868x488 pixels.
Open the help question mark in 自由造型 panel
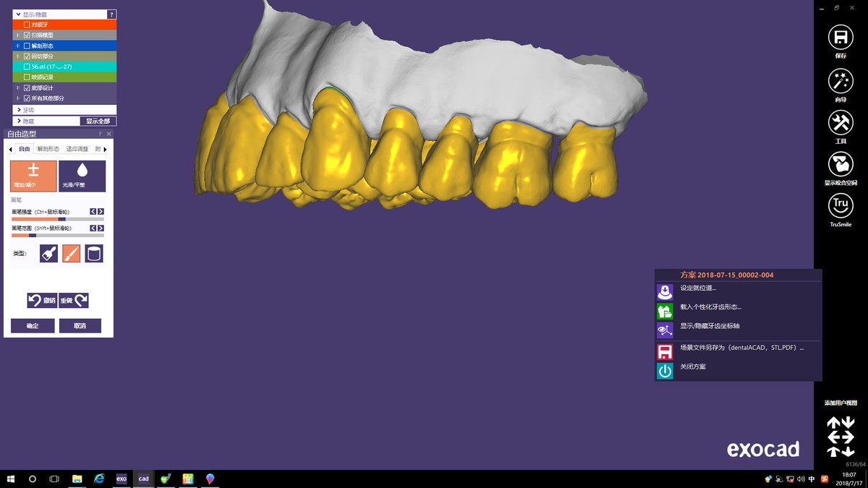click(x=100, y=134)
